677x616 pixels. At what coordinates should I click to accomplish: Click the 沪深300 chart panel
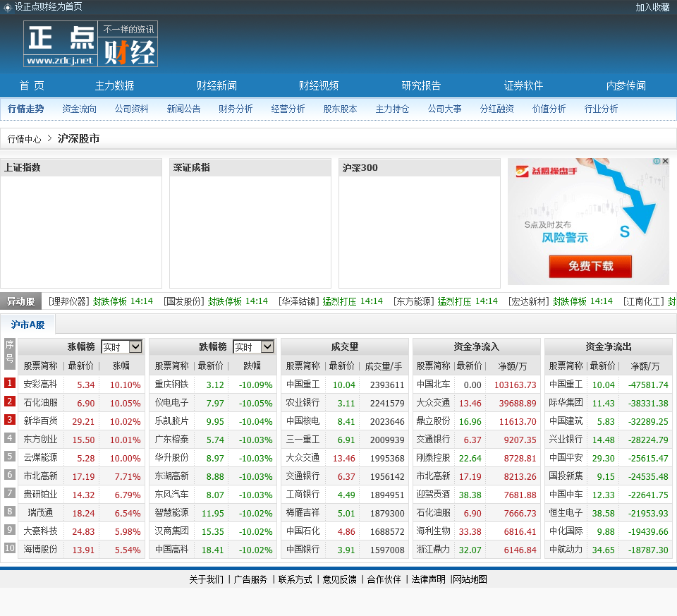pyautogui.click(x=420, y=224)
